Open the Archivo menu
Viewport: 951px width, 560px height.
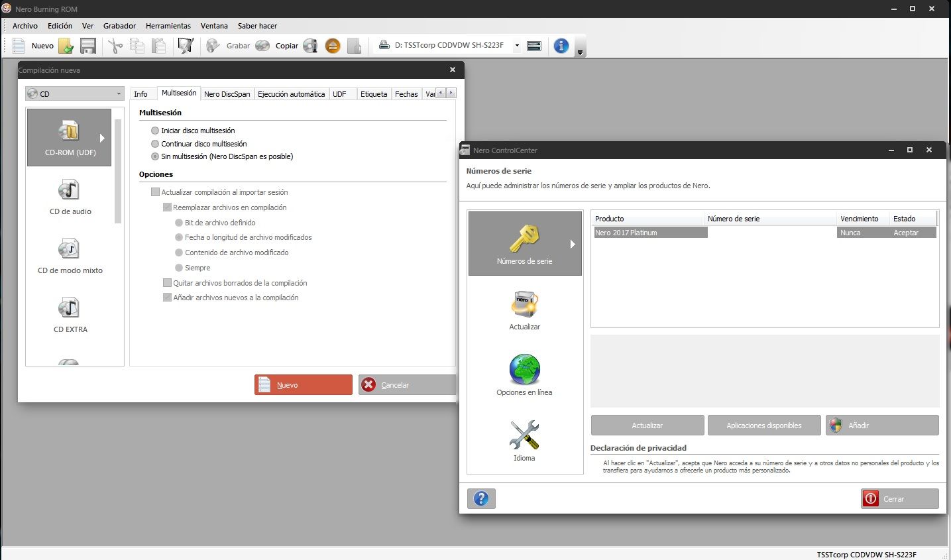pos(25,26)
